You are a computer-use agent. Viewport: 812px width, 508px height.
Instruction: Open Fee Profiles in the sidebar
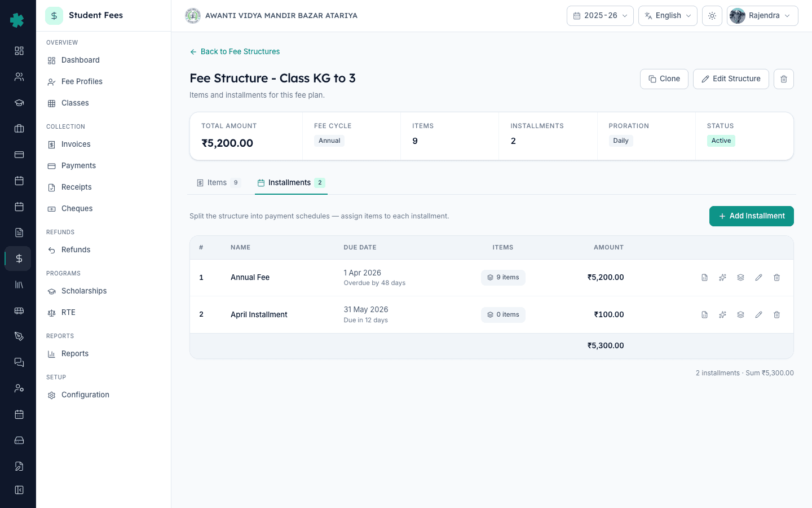(103, 82)
